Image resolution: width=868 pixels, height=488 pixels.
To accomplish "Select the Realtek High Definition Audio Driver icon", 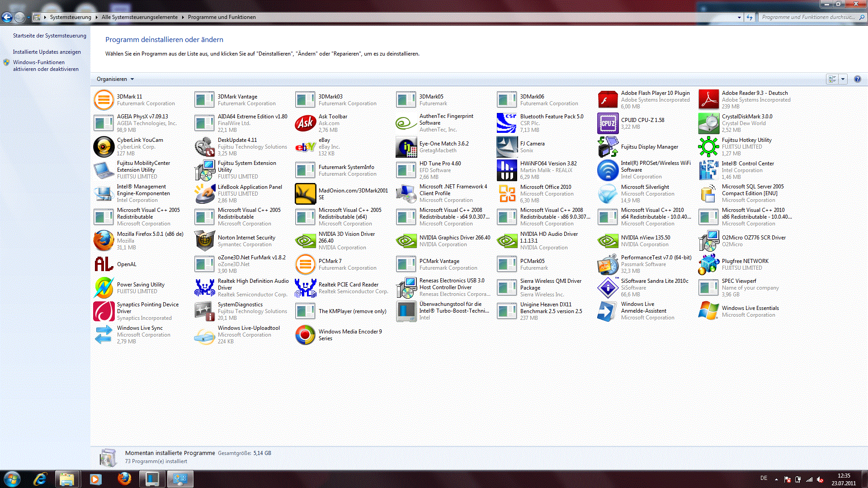I will [204, 288].
